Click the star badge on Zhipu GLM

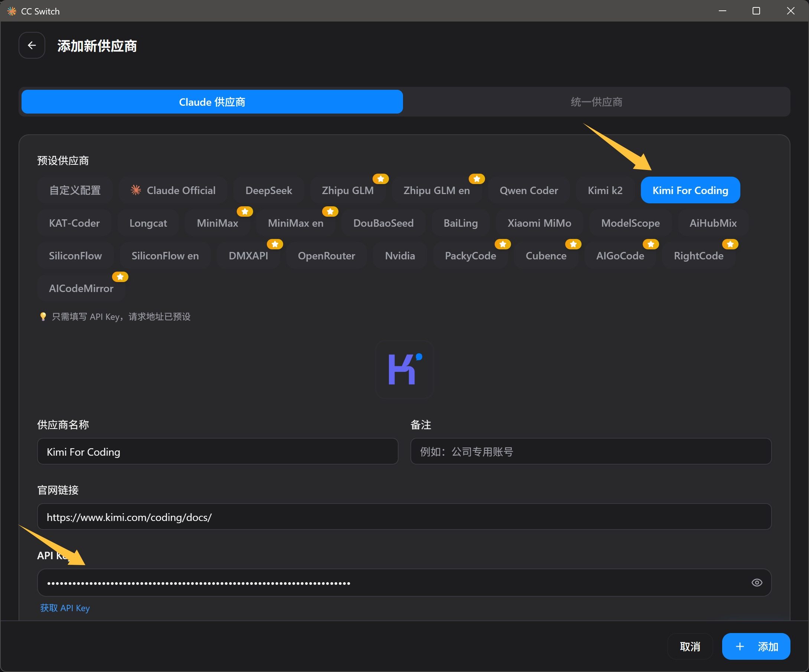(380, 179)
